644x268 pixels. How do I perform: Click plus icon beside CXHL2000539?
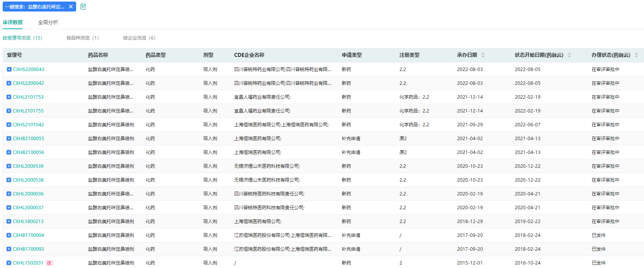point(9,166)
